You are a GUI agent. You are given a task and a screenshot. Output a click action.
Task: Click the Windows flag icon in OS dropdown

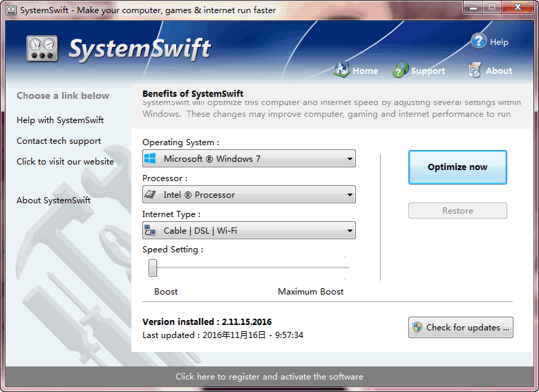pos(150,159)
